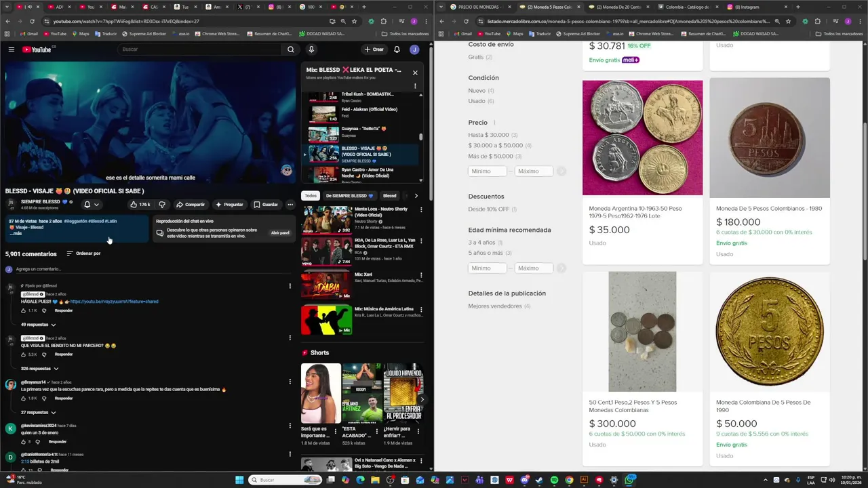Click the Compartir share button
This screenshot has height=488, width=868.
pyautogui.click(x=190, y=204)
